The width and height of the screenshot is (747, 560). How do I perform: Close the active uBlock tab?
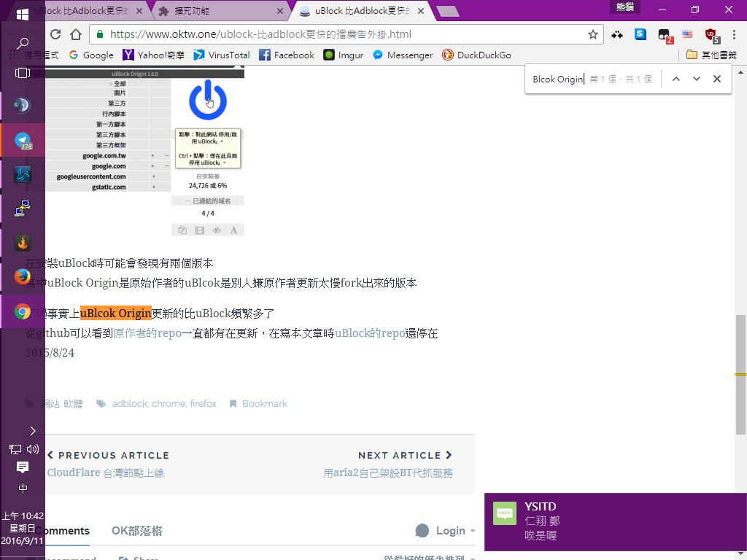(421, 11)
